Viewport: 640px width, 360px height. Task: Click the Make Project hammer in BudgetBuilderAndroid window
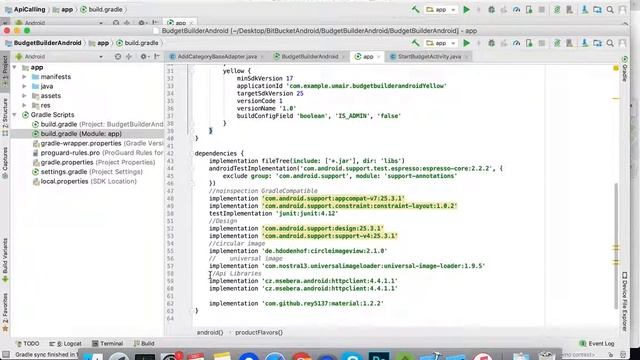(x=415, y=43)
